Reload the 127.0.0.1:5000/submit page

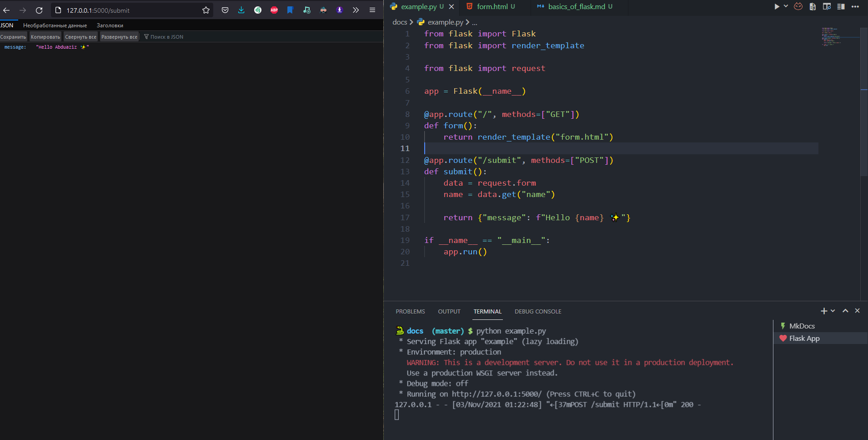click(x=39, y=10)
